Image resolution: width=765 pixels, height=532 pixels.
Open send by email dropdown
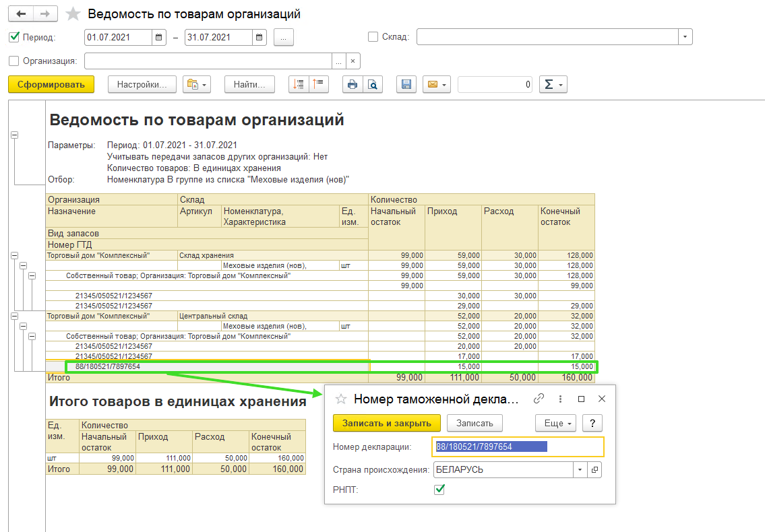(x=436, y=84)
